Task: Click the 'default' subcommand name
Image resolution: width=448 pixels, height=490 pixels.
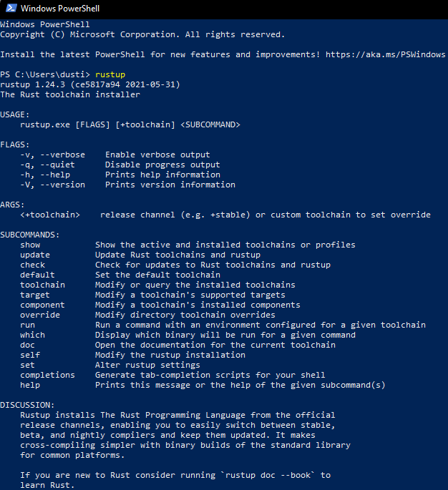Action: pyautogui.click(x=38, y=275)
